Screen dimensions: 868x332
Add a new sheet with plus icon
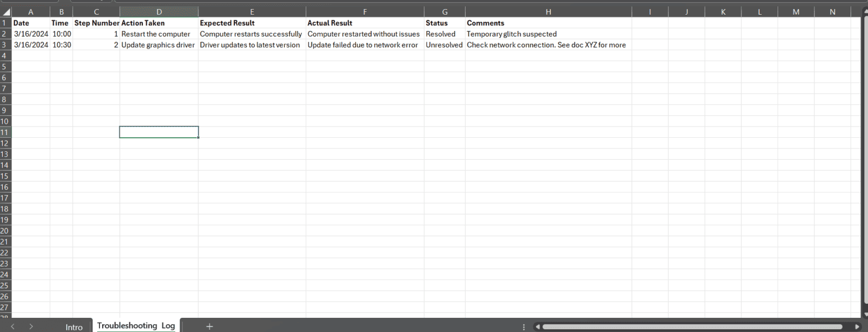[210, 326]
